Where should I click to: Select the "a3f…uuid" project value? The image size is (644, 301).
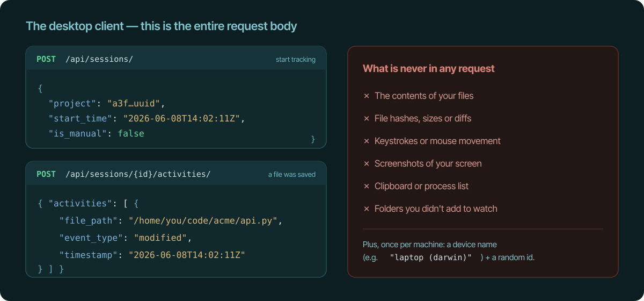134,103
